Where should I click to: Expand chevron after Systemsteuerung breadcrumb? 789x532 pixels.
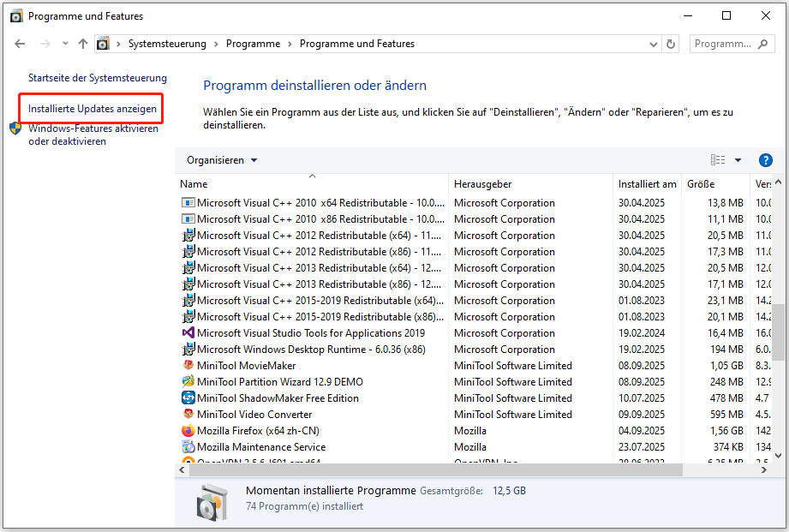click(216, 45)
